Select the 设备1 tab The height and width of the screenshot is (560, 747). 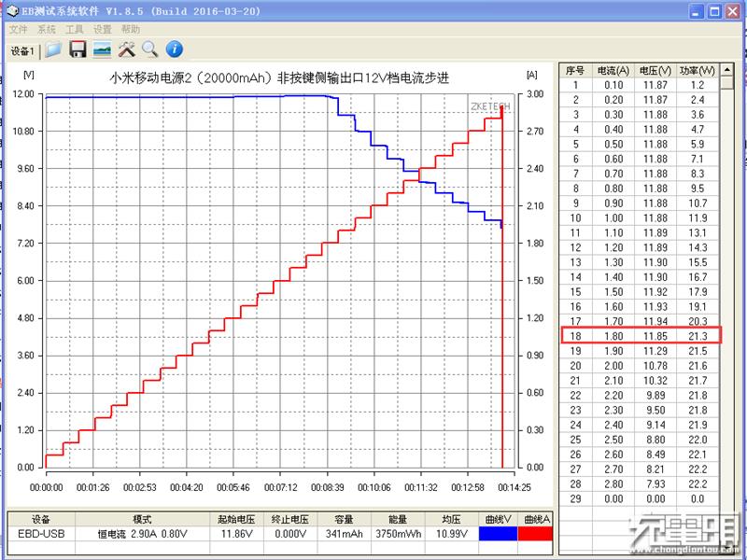[x=21, y=50]
